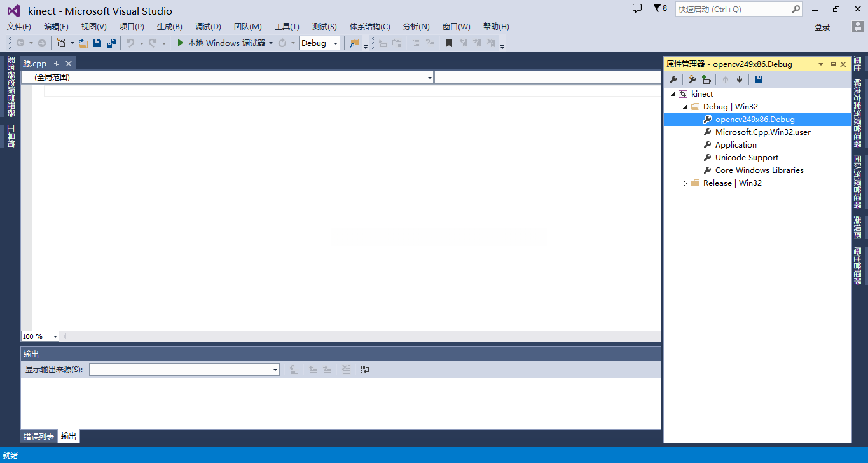Switch to the 错误列表 tab
Image resolution: width=868 pixels, height=463 pixels.
pyautogui.click(x=39, y=437)
